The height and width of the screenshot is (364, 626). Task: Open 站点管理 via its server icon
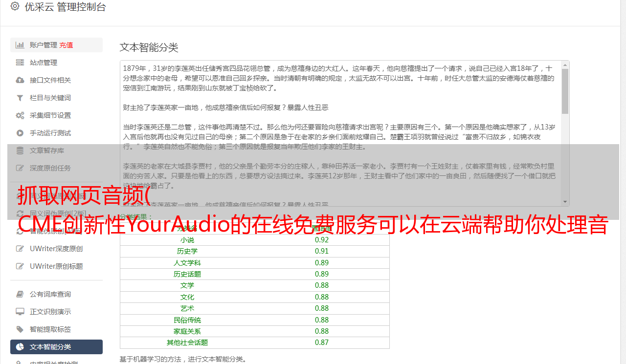(x=20, y=63)
